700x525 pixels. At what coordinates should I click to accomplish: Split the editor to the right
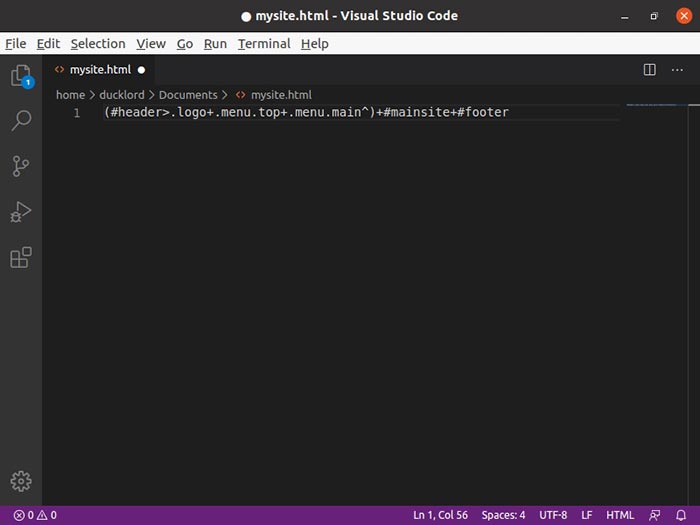[650, 70]
